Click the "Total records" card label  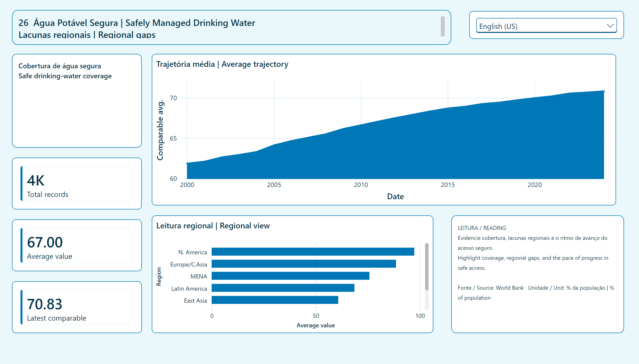click(48, 194)
